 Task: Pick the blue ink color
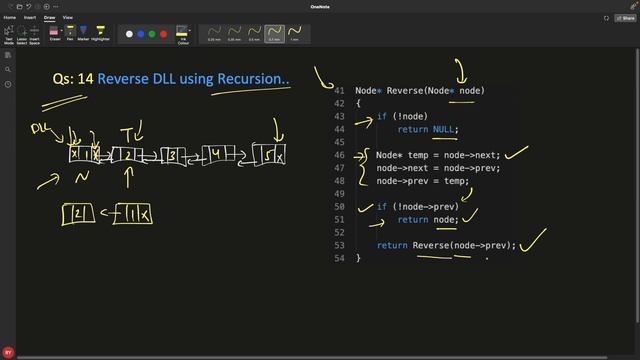pyautogui.click(x=141, y=34)
